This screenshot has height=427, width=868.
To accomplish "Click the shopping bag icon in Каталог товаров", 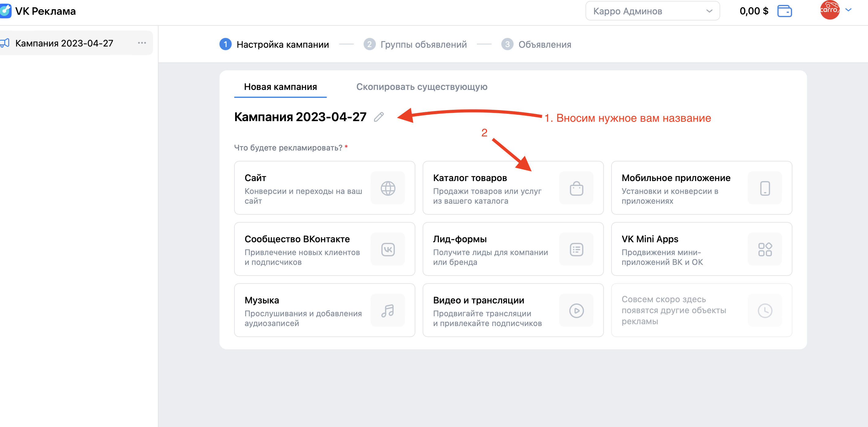I will (x=576, y=188).
